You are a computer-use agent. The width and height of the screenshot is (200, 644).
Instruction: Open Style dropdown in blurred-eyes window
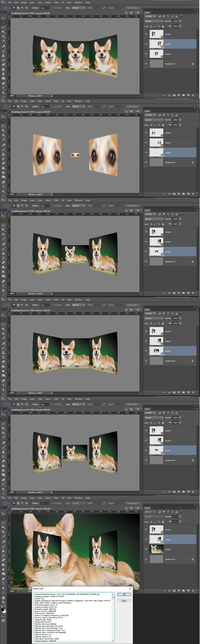78,107
